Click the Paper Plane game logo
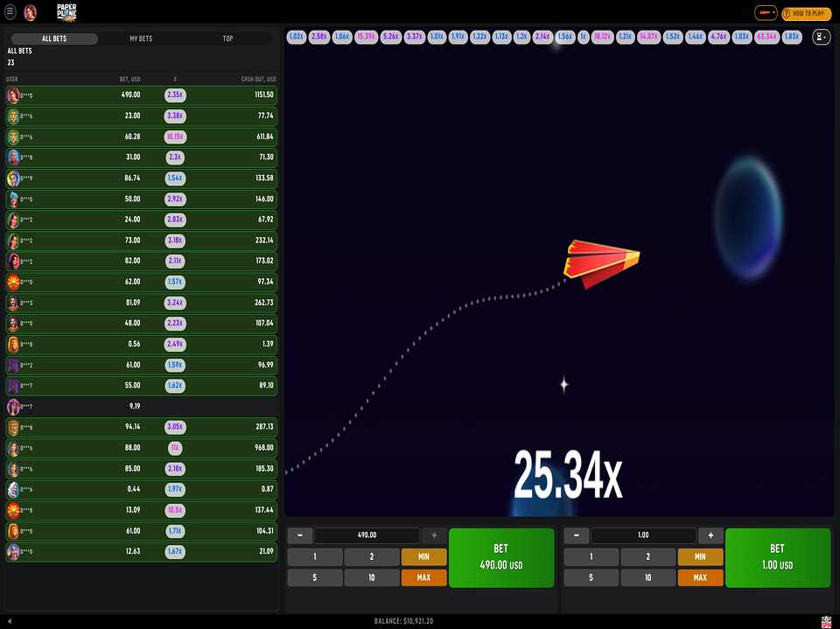 pyautogui.click(x=67, y=12)
